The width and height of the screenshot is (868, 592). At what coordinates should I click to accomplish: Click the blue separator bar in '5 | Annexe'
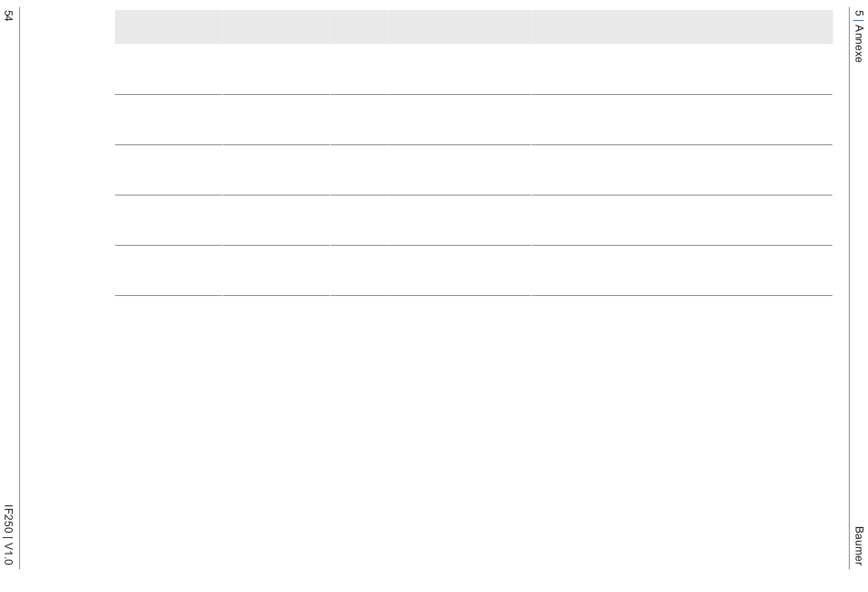click(856, 20)
